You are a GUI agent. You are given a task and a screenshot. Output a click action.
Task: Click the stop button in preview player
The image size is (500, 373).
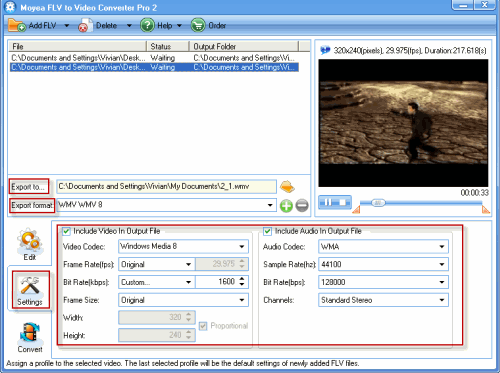pyautogui.click(x=343, y=202)
